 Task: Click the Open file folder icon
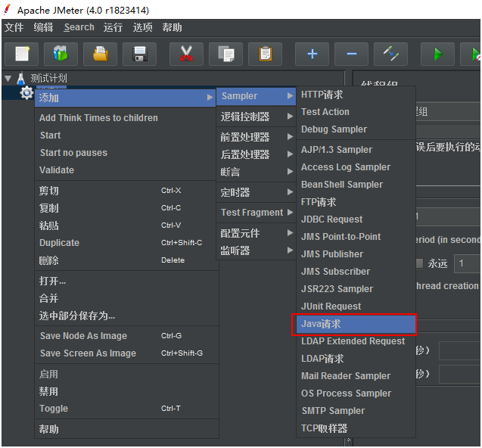[100, 54]
